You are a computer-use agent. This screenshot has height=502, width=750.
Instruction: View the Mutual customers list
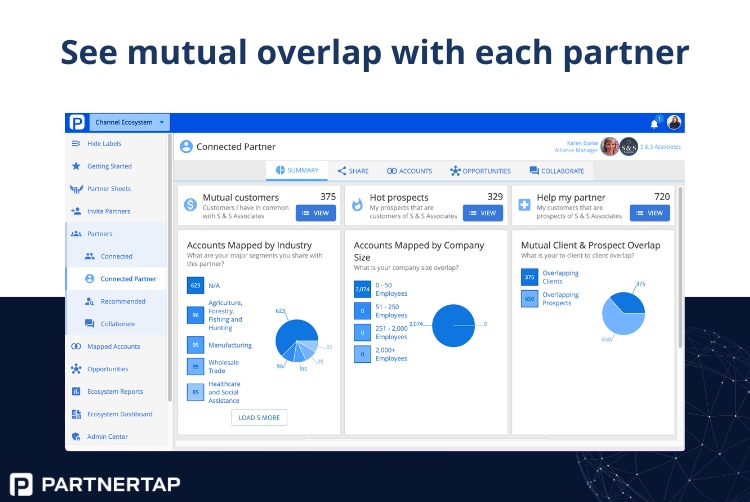(316, 213)
